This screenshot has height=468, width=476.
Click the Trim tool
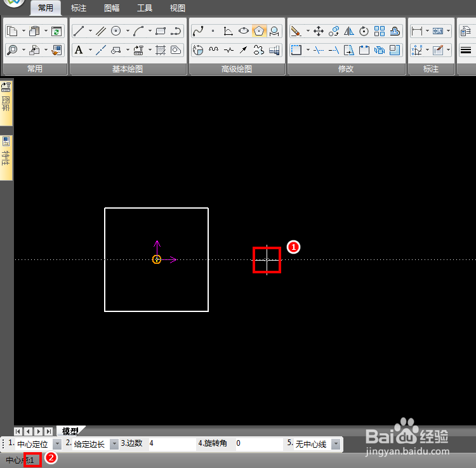coord(319,49)
